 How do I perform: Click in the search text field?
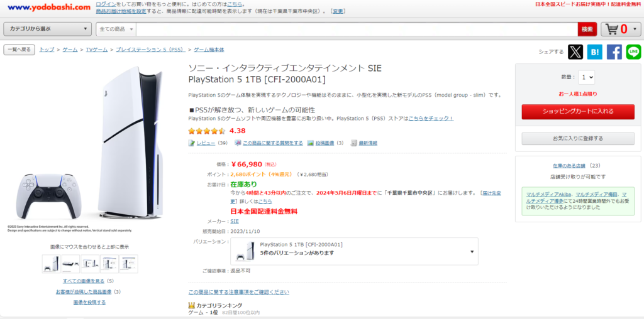[x=357, y=29]
